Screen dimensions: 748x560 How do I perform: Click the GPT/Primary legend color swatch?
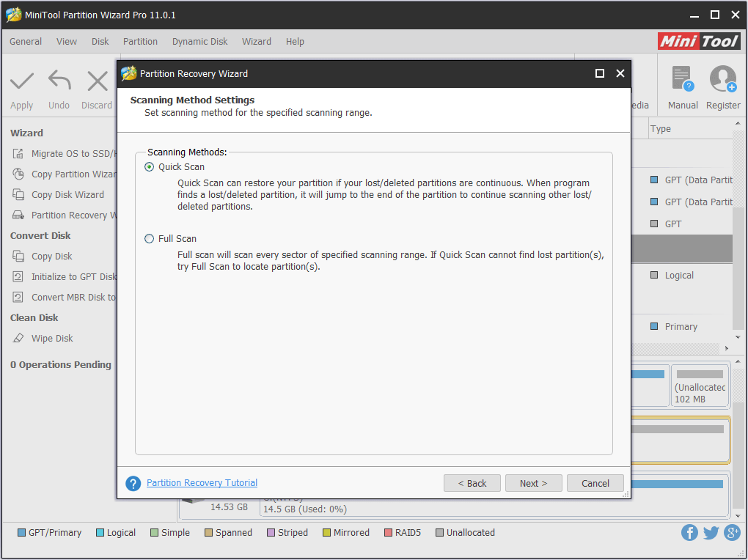pos(21,532)
